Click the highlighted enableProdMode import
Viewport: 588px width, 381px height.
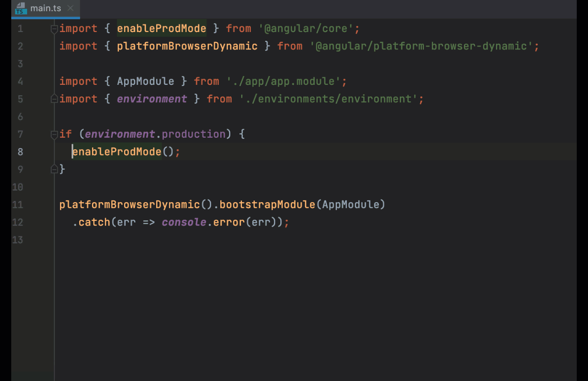point(162,28)
